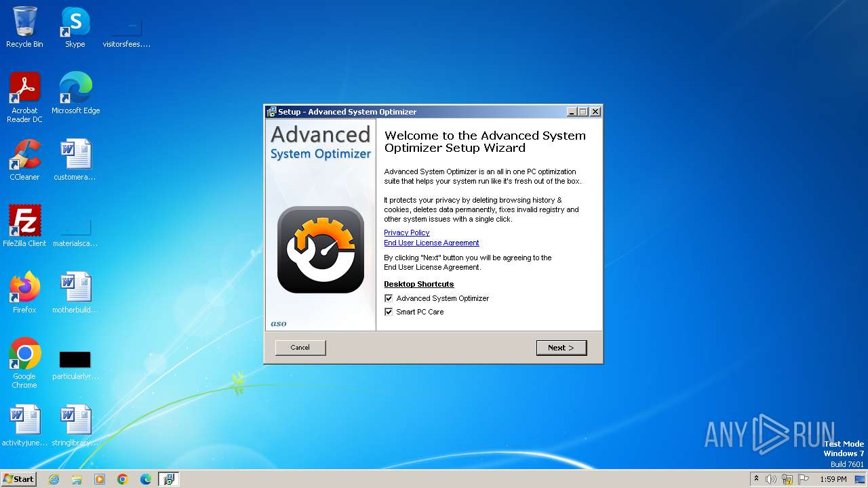Viewport: 868px width, 488px height.
Task: Click Next to continue setup
Action: (561, 348)
